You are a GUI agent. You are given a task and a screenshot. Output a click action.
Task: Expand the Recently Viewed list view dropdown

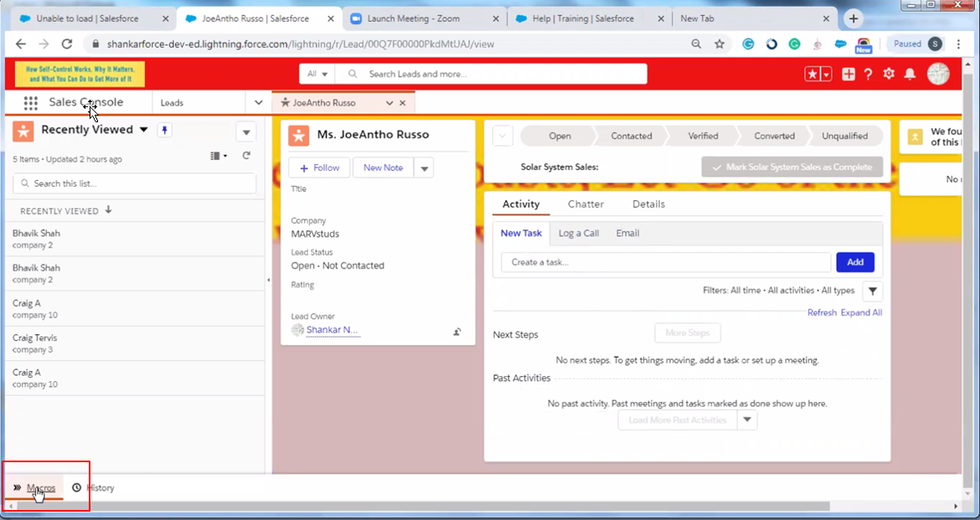[x=143, y=130]
